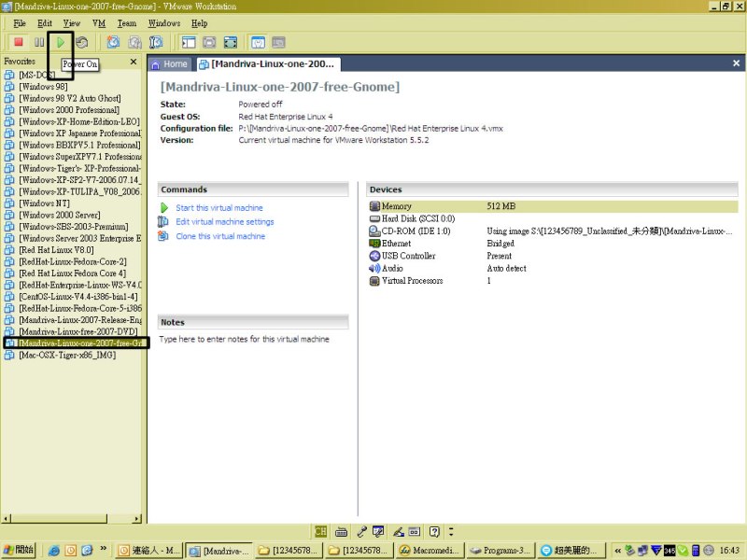Viewport: 747px width, 560px height.
Task: Select the Virtual Processors device
Action: (553, 281)
